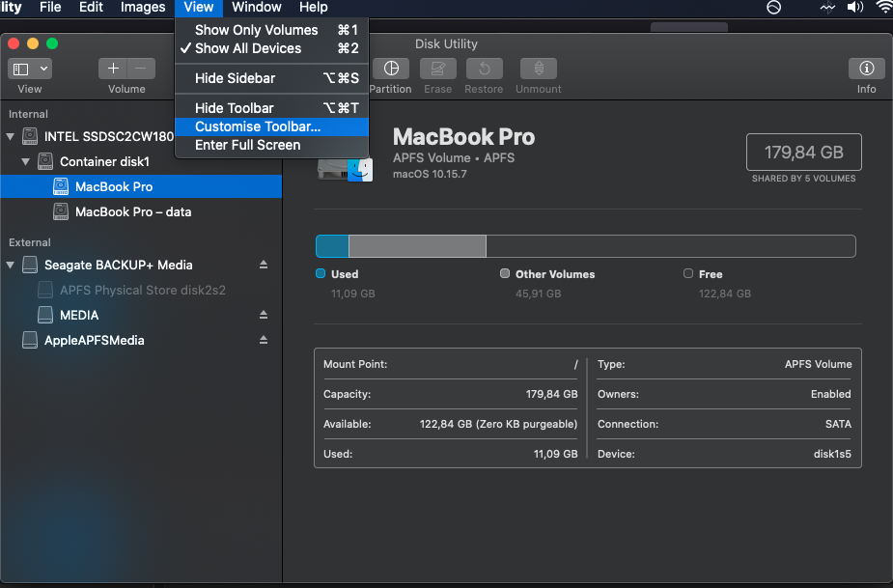Collapse the Seagate BACKUP+ Media tree
The image size is (893, 588).
pos(11,265)
